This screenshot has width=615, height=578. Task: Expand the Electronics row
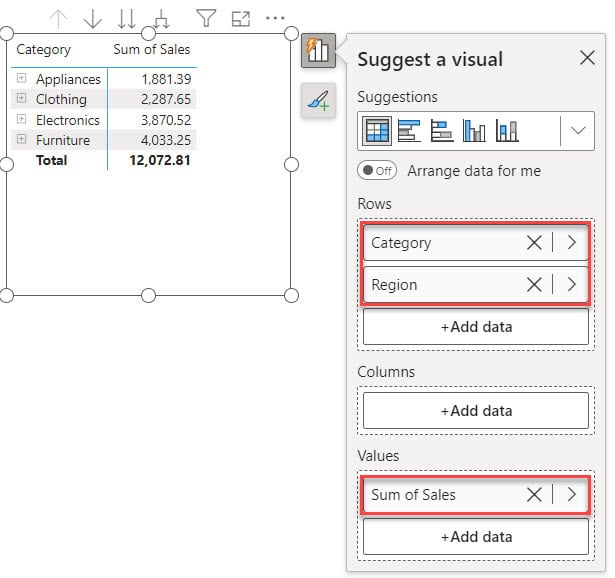pos(22,118)
